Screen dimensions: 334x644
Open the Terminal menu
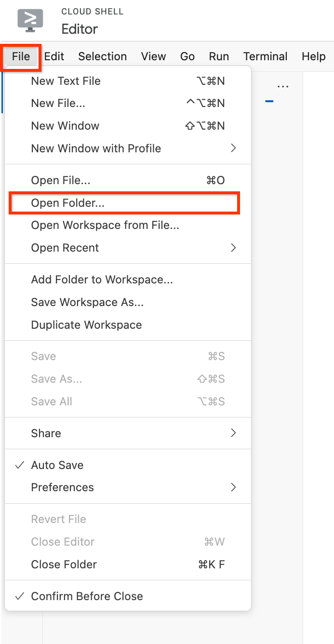[265, 56]
